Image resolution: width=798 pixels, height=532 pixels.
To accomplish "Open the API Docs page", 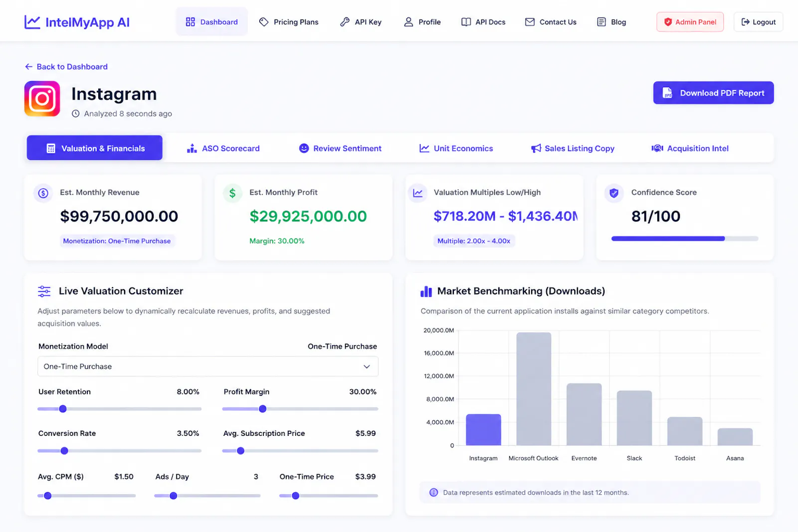I will coord(483,22).
